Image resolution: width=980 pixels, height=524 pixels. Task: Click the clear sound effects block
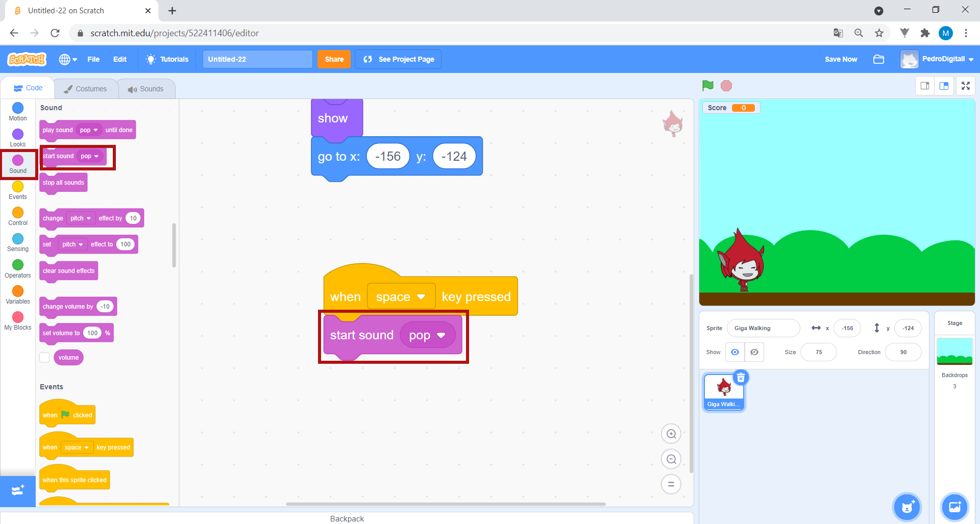(68, 271)
